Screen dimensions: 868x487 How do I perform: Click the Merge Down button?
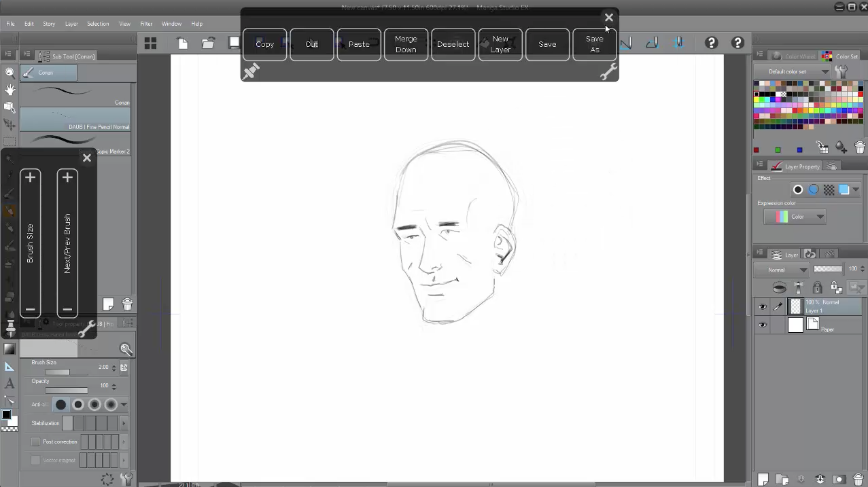[406, 44]
